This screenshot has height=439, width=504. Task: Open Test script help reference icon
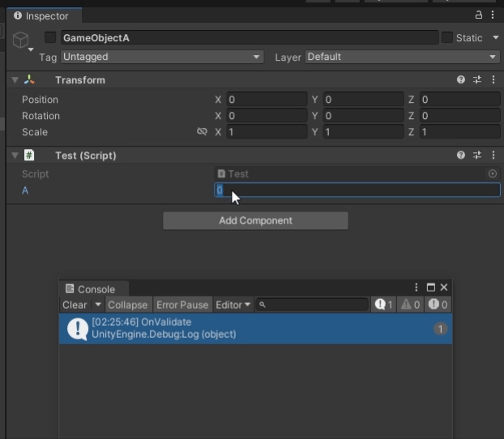pos(461,156)
